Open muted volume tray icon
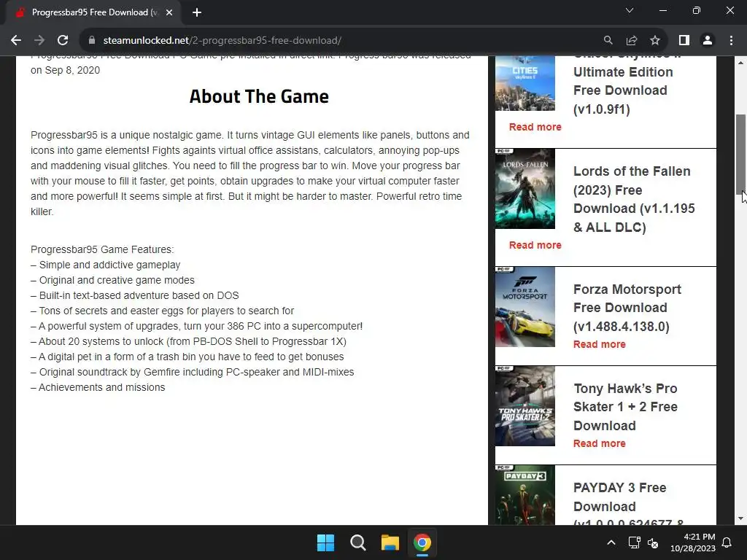 pos(653,542)
